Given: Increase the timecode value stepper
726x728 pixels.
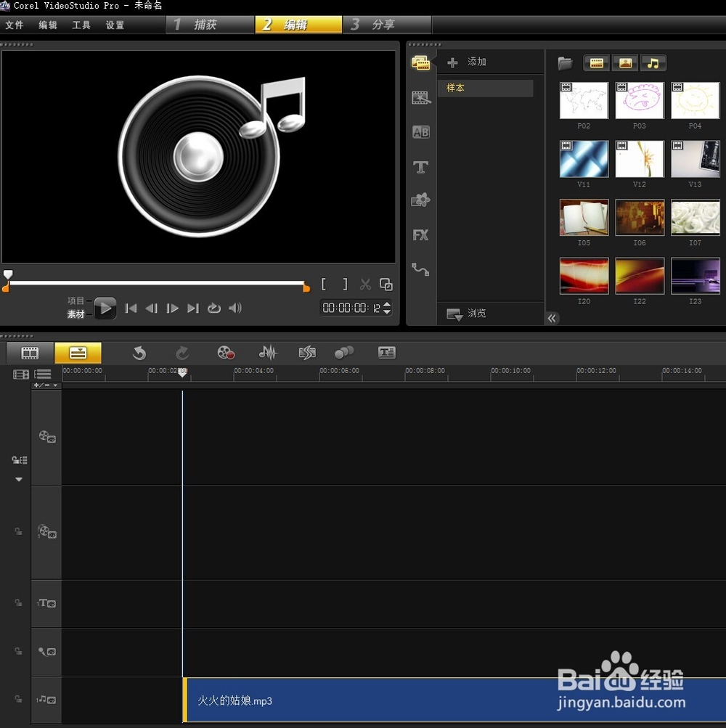Looking at the screenshot, I should (387, 304).
